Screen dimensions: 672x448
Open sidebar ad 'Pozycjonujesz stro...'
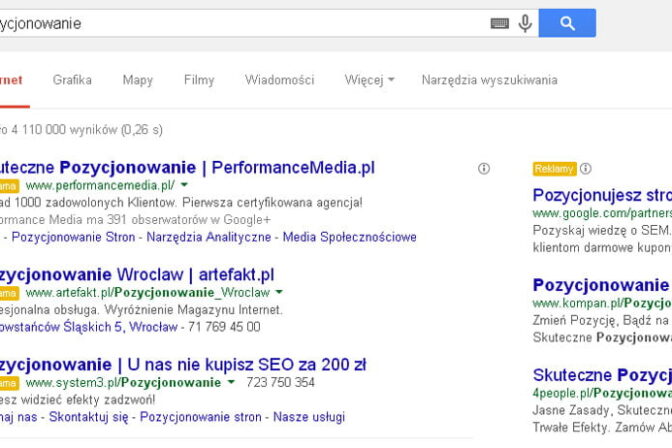tap(602, 195)
